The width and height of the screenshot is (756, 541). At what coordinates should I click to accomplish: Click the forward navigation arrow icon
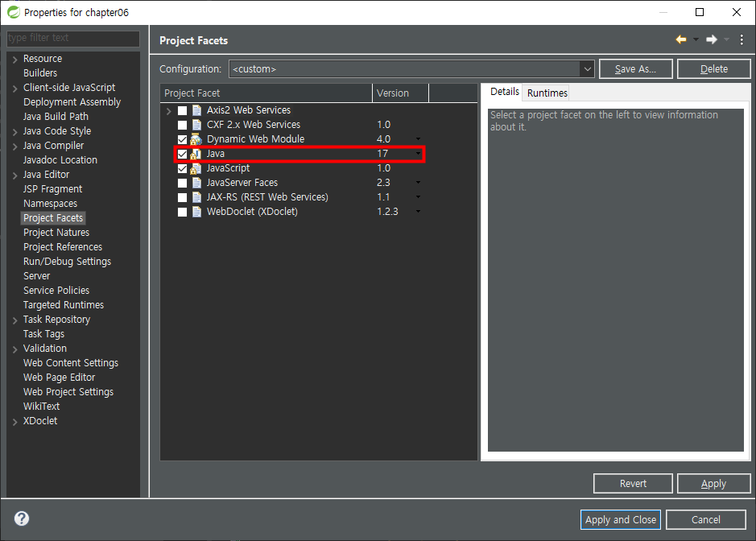click(x=712, y=39)
